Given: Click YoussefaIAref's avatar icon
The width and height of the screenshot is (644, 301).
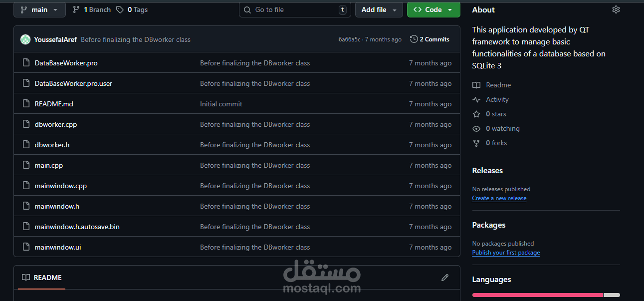Looking at the screenshot, I should 25,39.
